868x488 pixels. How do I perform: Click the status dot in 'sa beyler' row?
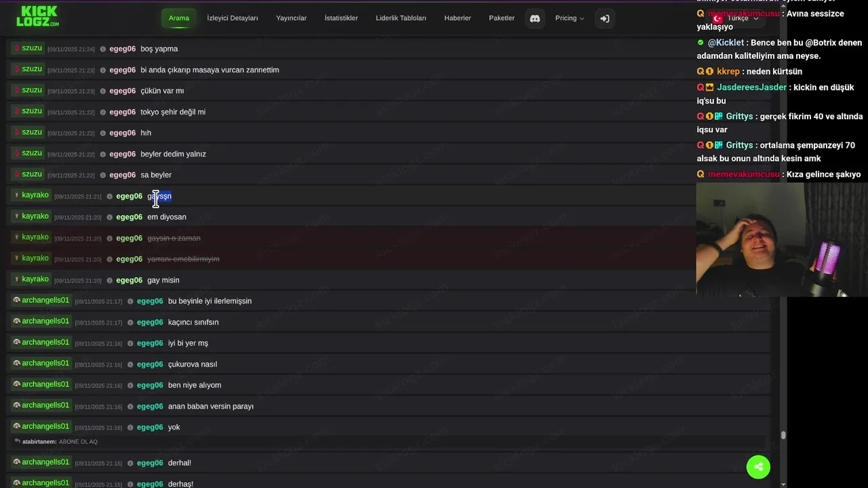click(x=103, y=175)
